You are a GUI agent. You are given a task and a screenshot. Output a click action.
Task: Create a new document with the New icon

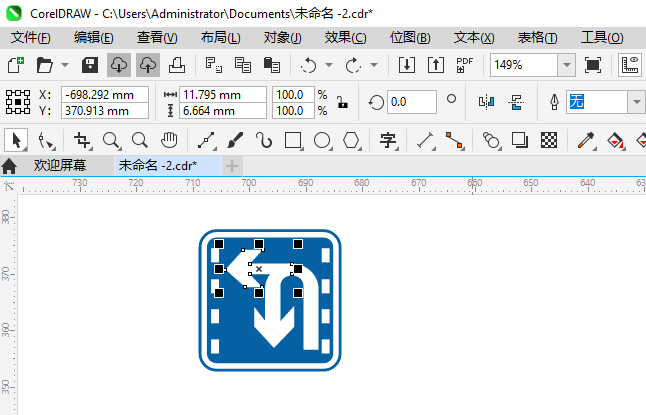coord(16,65)
